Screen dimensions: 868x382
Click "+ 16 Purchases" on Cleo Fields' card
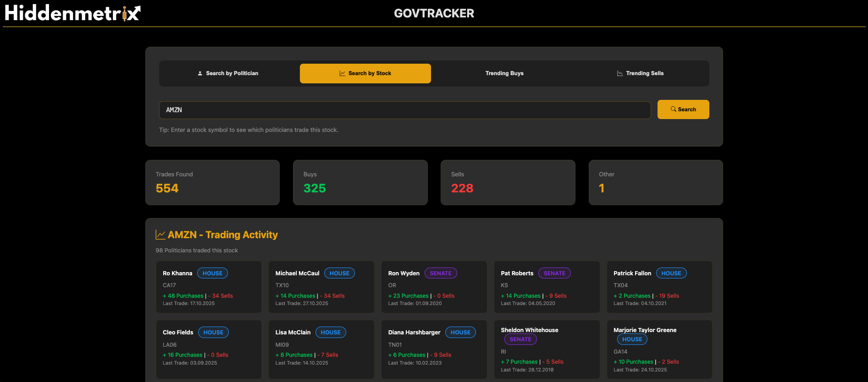[182, 355]
